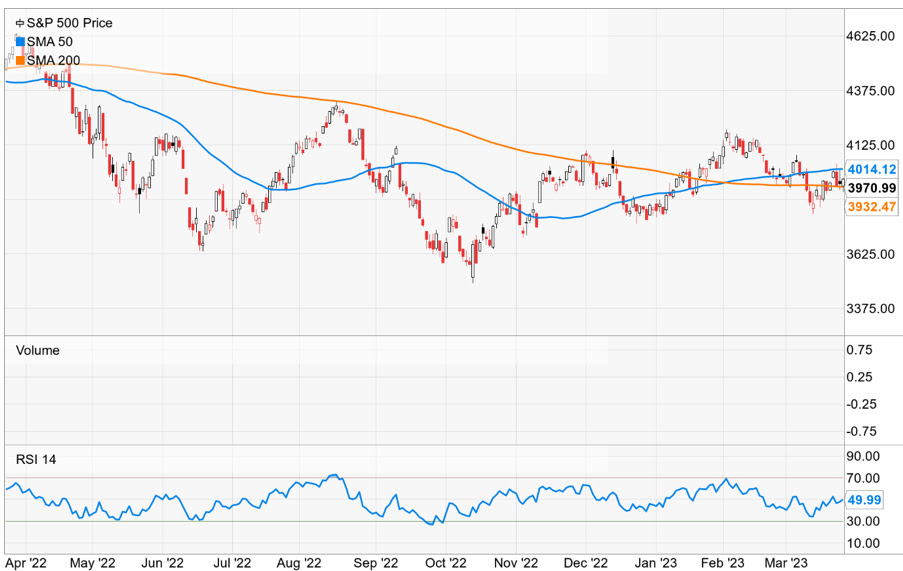This screenshot has height=571, width=903.
Task: Click the candlestick icon beside S&P 500 Price
Action: click(20, 24)
